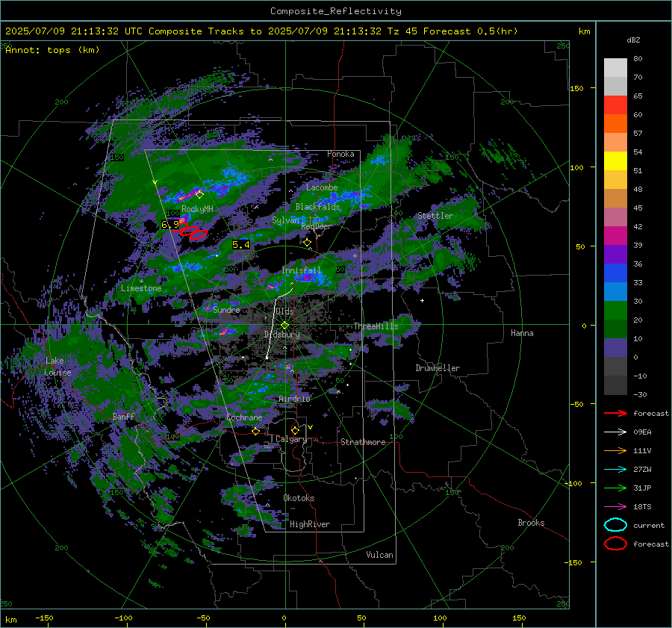Image resolution: width=672 pixels, height=628 pixels.
Task: Click the Innisfail city label
Action: click(302, 270)
